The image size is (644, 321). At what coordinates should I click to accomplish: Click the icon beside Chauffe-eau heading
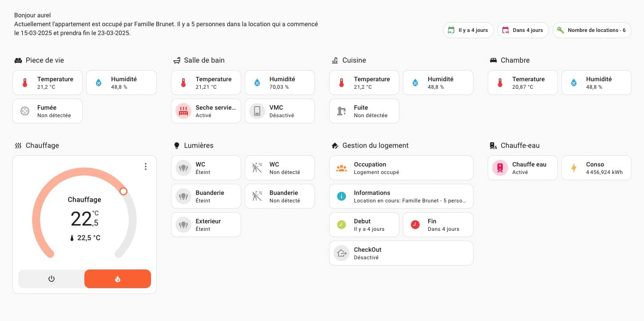click(x=493, y=146)
